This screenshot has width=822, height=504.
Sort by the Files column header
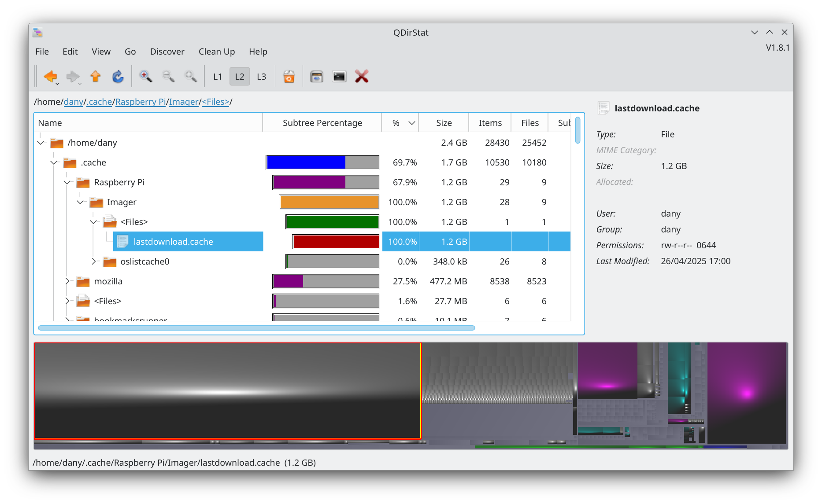(529, 123)
